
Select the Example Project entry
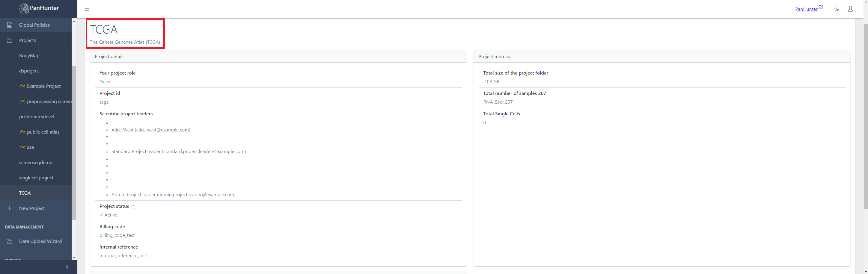point(43,86)
